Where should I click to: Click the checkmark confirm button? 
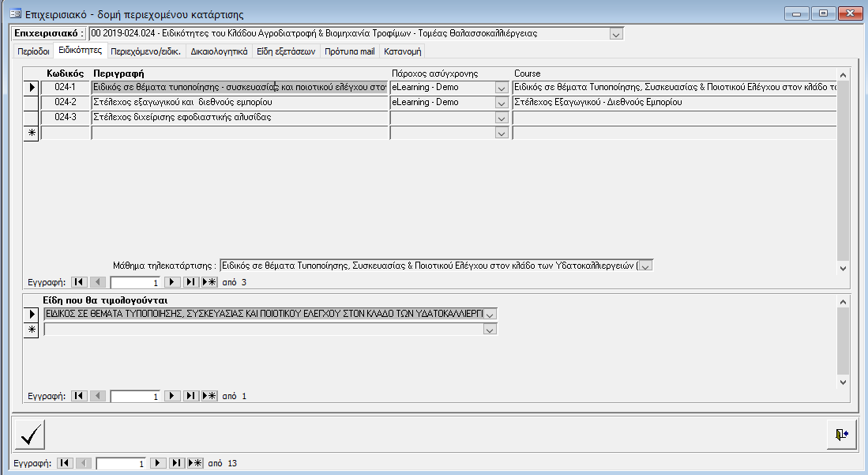tap(30, 435)
